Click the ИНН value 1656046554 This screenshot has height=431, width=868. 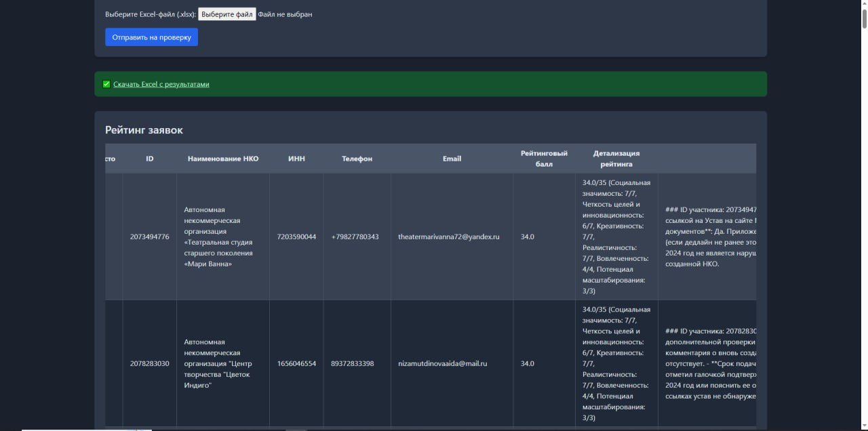tap(296, 363)
